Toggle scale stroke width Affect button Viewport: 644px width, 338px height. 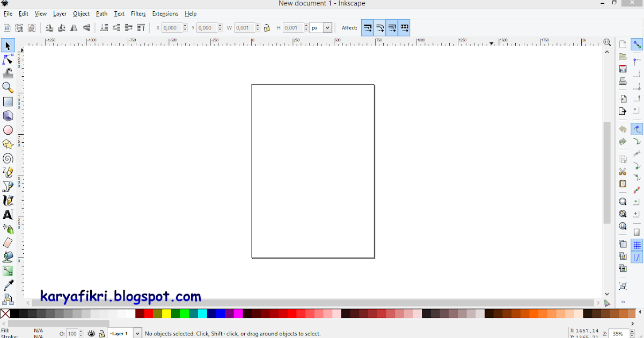coord(368,28)
